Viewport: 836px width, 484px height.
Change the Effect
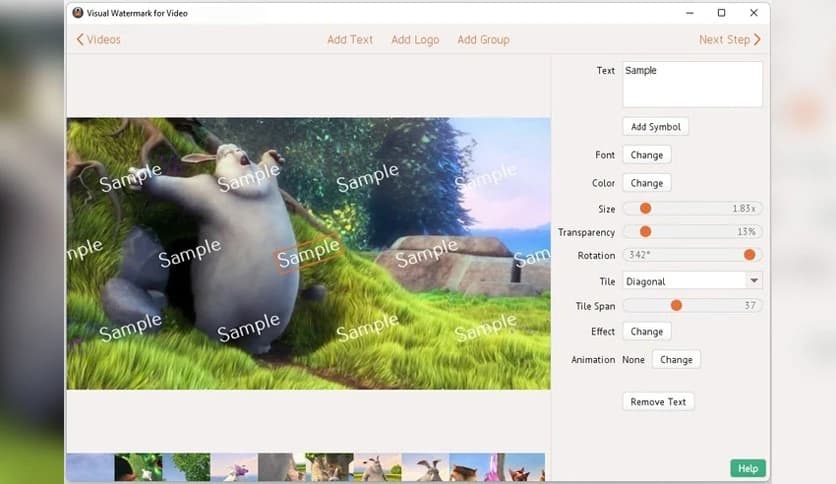pos(647,332)
